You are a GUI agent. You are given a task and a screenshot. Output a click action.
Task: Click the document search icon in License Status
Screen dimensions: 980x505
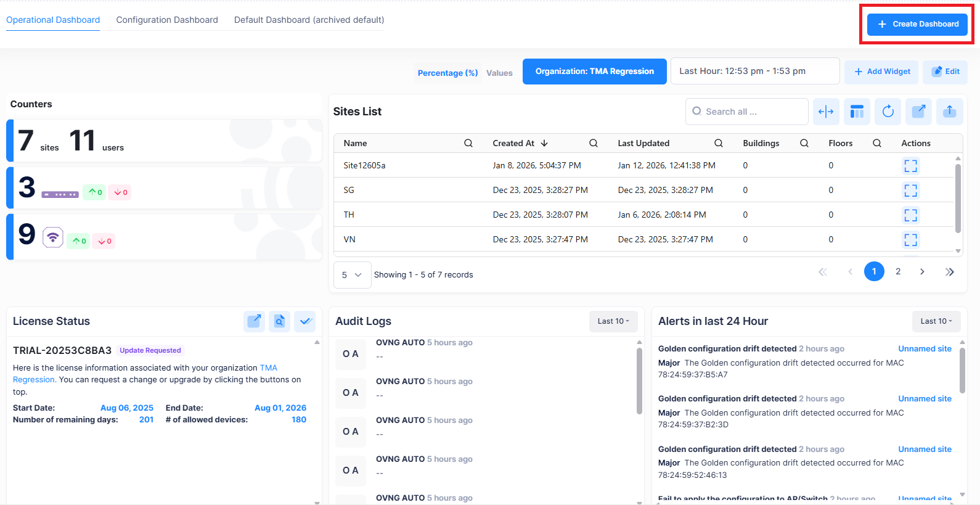279,321
